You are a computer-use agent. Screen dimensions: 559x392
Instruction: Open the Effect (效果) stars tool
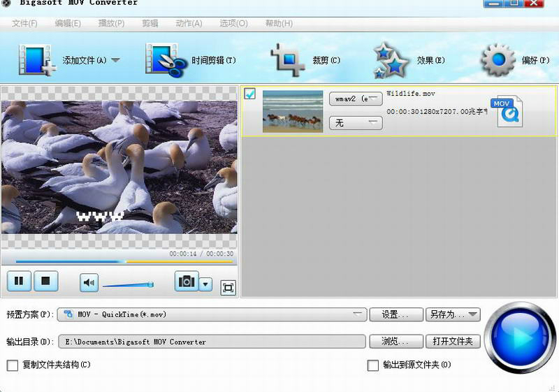(409, 60)
